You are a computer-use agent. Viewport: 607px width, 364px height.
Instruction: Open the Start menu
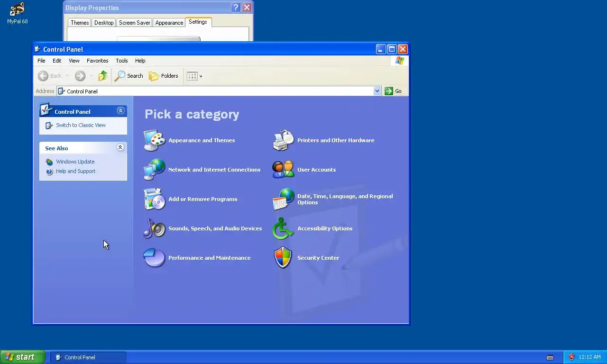click(22, 357)
